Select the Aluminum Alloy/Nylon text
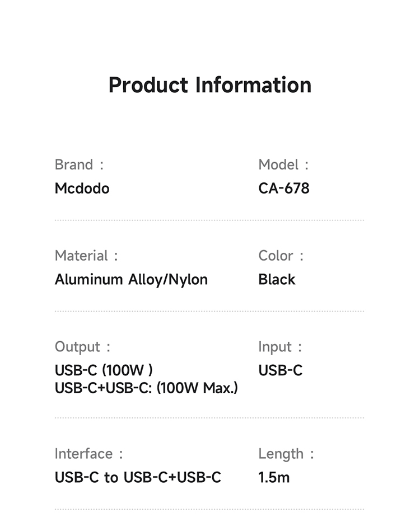 click(x=131, y=279)
